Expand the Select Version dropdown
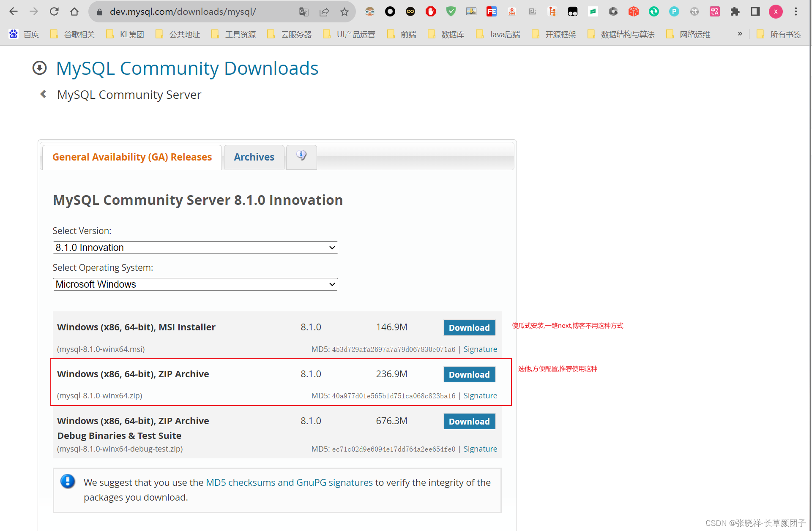The height and width of the screenshot is (531, 812). coord(195,248)
